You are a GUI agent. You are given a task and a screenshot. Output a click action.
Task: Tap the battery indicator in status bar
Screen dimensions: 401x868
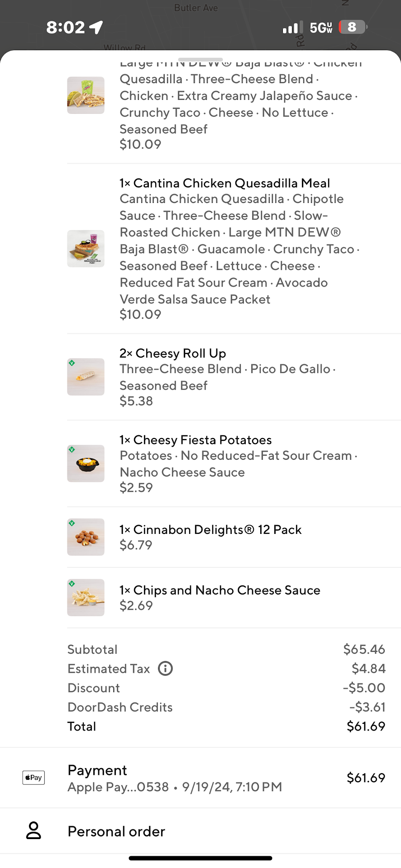coord(353,27)
